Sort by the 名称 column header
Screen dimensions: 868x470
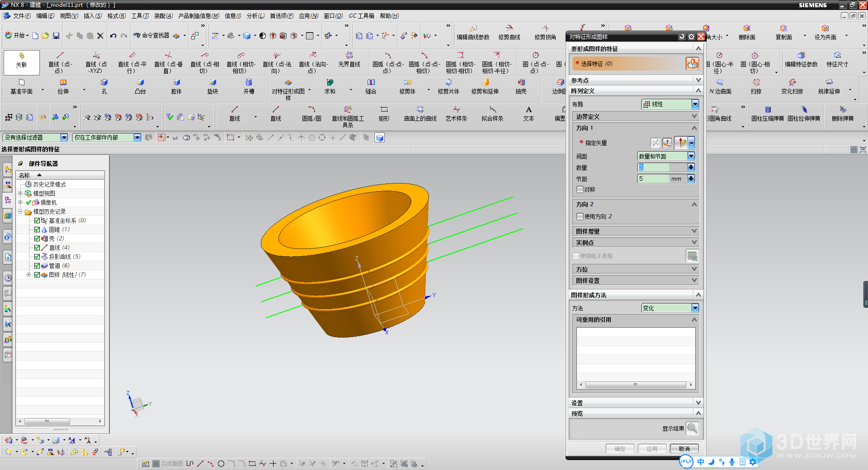[60, 175]
